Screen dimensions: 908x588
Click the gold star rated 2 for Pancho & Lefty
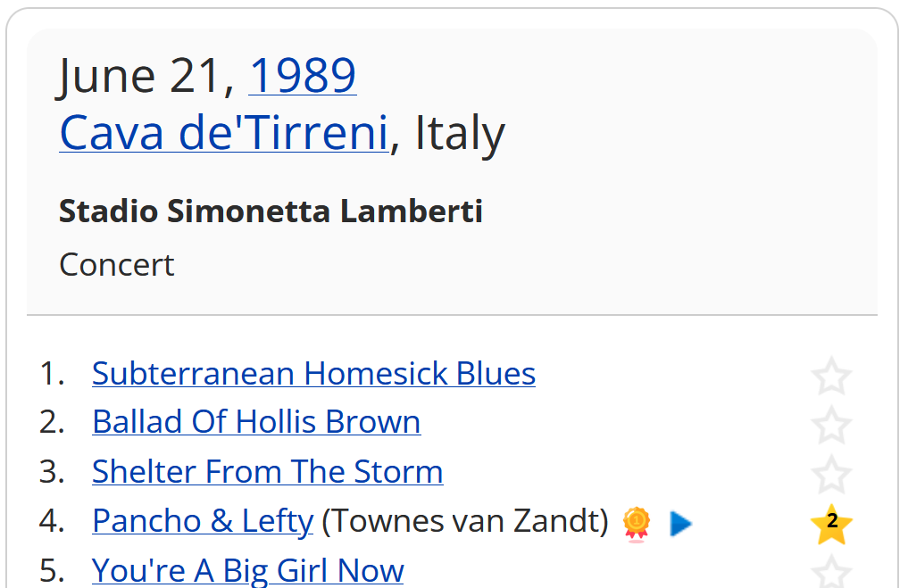831,524
